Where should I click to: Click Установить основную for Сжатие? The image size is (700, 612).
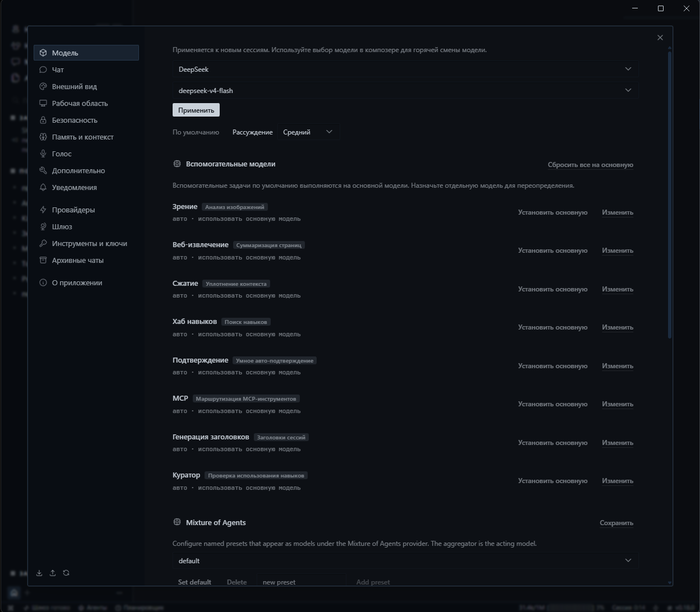click(x=553, y=289)
